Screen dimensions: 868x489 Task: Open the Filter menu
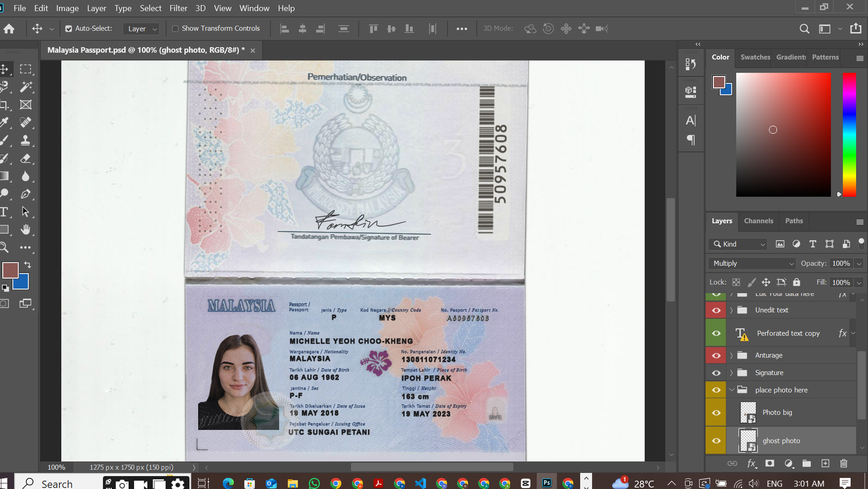pos(178,8)
